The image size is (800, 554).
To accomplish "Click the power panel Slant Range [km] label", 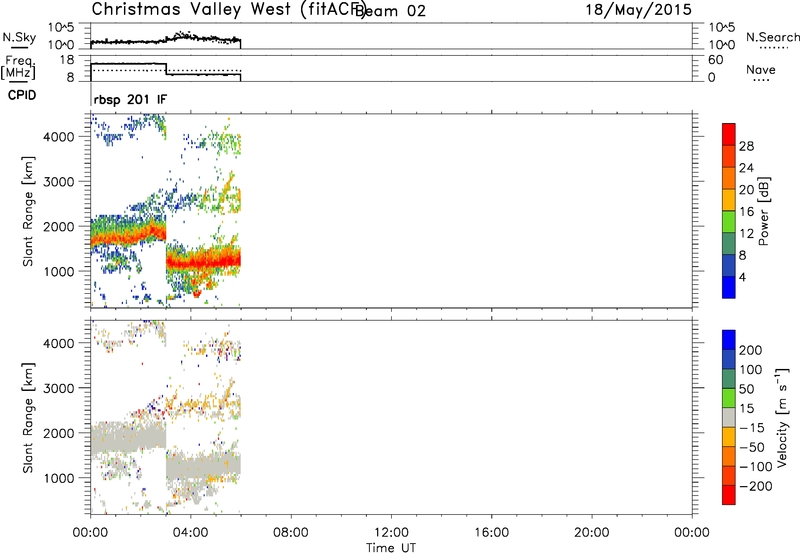I will click(28, 211).
